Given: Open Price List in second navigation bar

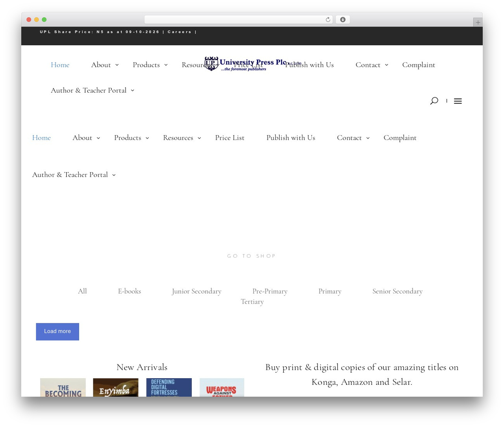Looking at the screenshot, I should point(230,137).
